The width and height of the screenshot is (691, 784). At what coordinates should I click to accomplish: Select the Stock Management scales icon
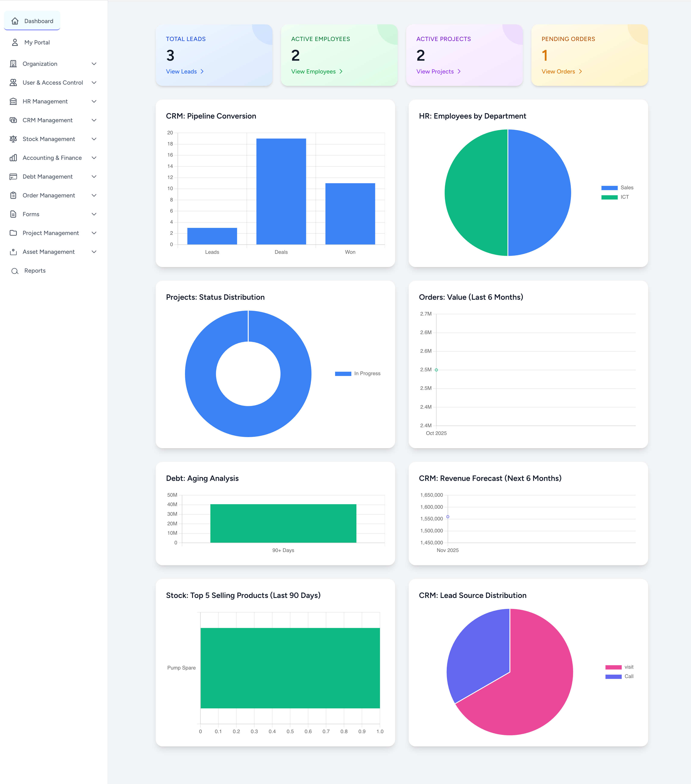[13, 139]
